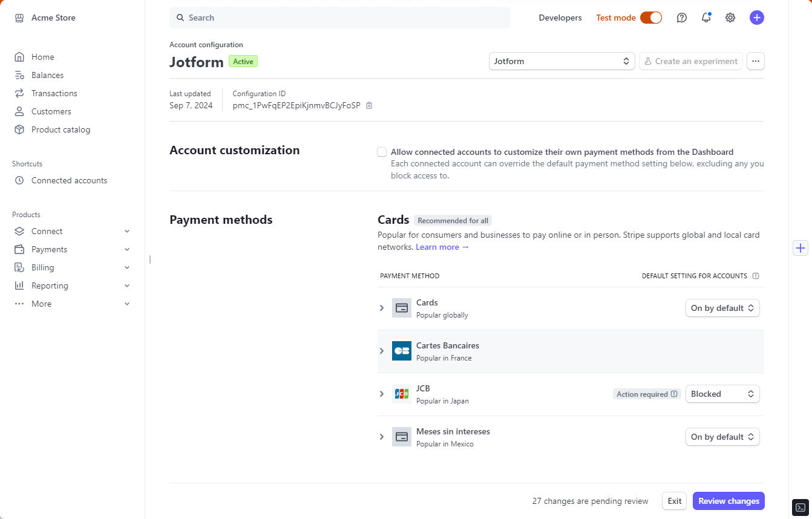Go to Transactions in the sidebar

(x=54, y=93)
